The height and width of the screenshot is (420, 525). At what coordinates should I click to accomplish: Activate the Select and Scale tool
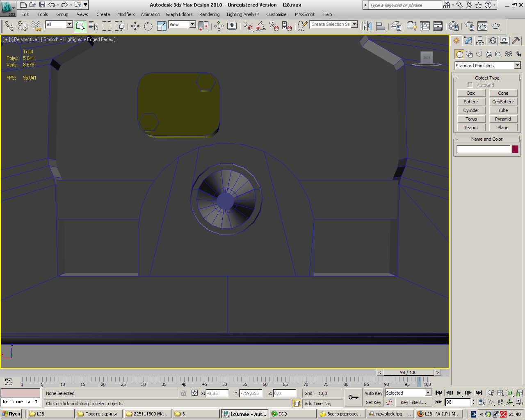(x=162, y=26)
